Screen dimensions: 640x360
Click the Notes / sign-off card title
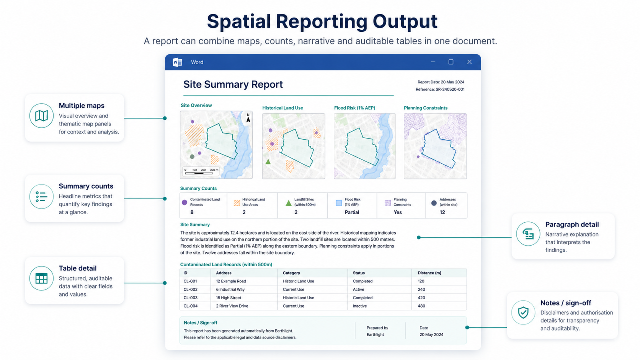(x=566, y=303)
